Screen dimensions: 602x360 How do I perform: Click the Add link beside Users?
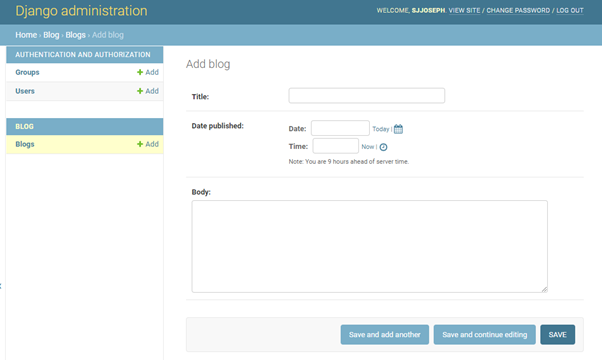point(148,91)
